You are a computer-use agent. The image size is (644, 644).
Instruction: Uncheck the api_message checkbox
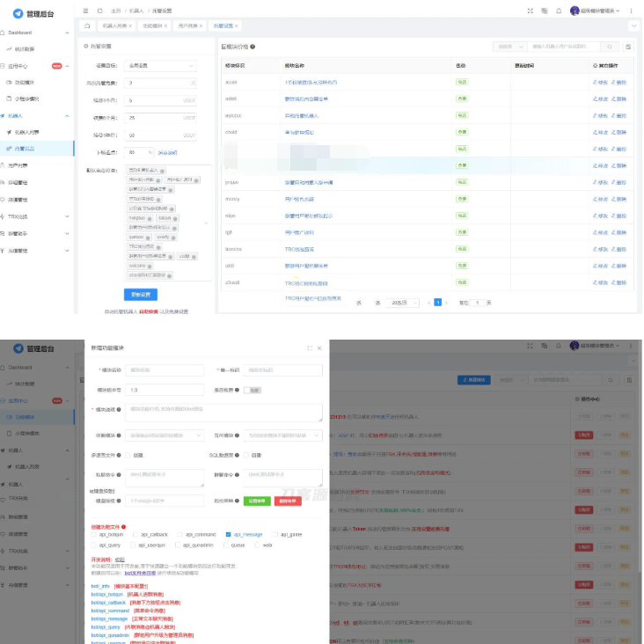pos(229,534)
